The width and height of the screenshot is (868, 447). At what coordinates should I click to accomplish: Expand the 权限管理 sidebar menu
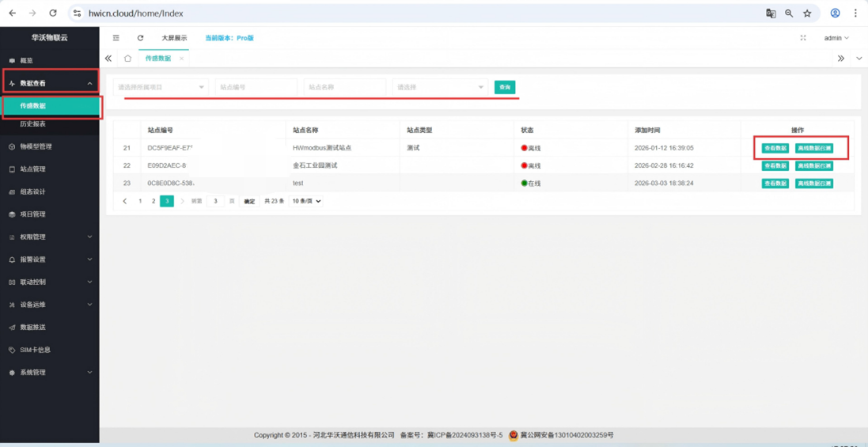[x=49, y=237]
